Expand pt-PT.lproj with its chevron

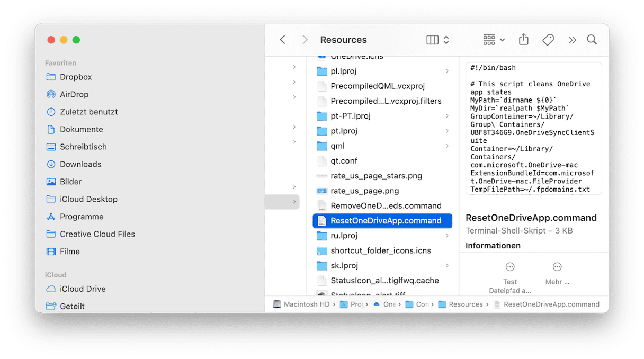[447, 116]
